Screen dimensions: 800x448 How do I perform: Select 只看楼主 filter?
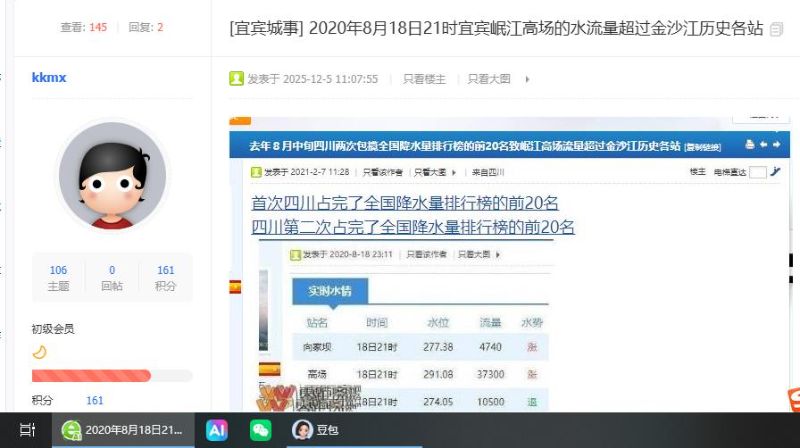click(x=424, y=79)
